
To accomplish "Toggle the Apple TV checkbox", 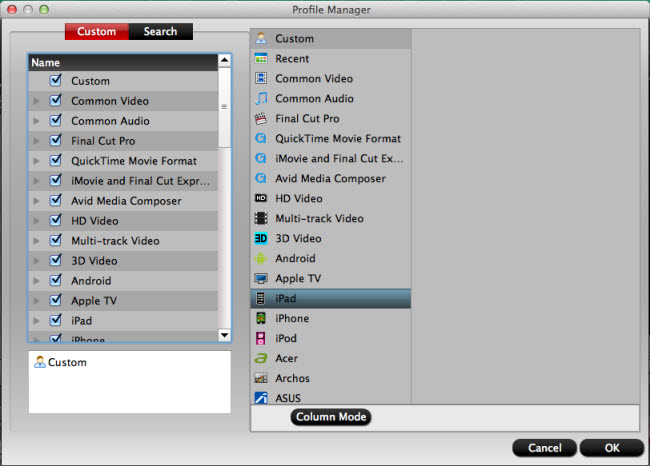I will pyautogui.click(x=56, y=300).
